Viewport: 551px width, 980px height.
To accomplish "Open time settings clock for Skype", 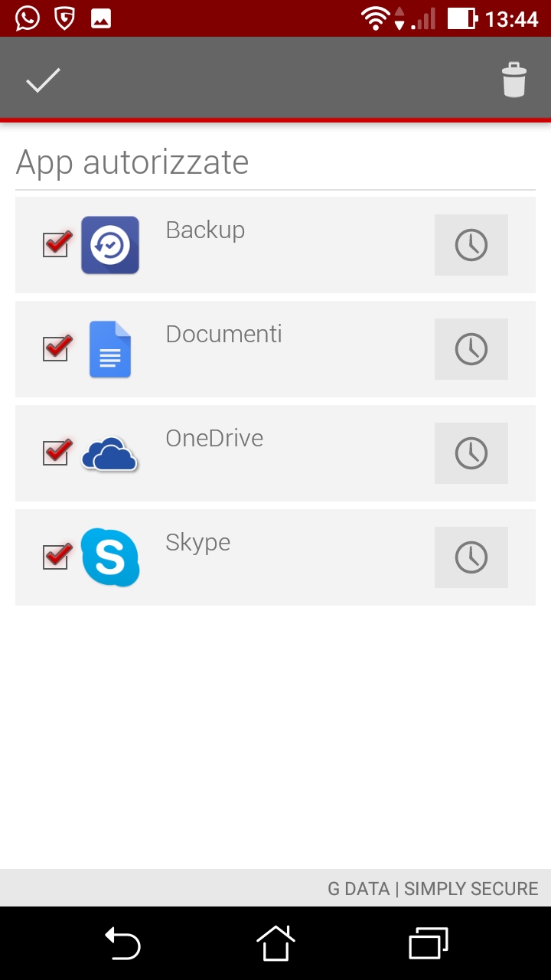I will coord(471,557).
